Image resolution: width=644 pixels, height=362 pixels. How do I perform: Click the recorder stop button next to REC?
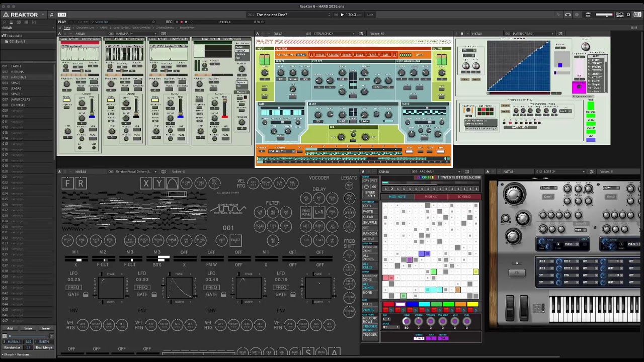pos(177,22)
